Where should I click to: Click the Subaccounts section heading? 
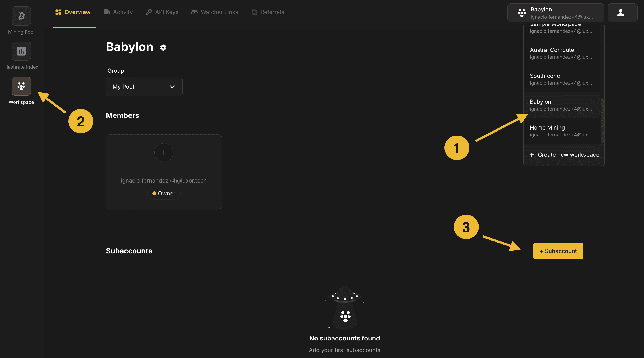[x=129, y=251]
